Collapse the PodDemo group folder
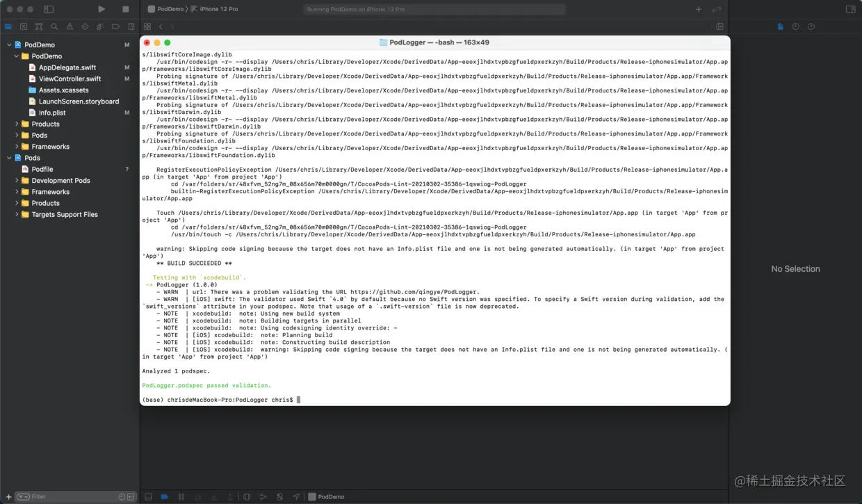Screen dimensions: 862x504 [x=17, y=56]
